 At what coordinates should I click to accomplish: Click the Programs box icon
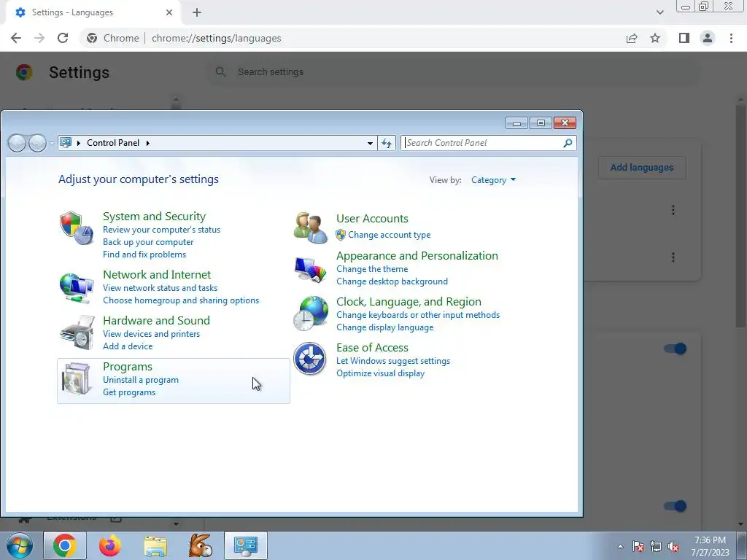(x=76, y=378)
